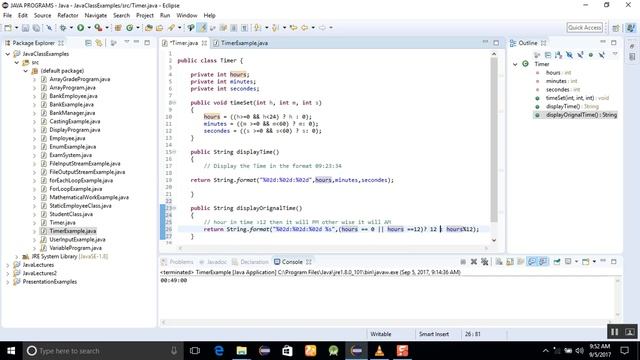Click Terminate icon in Console toolbar
Screen dimensions: 640x360
463,262
